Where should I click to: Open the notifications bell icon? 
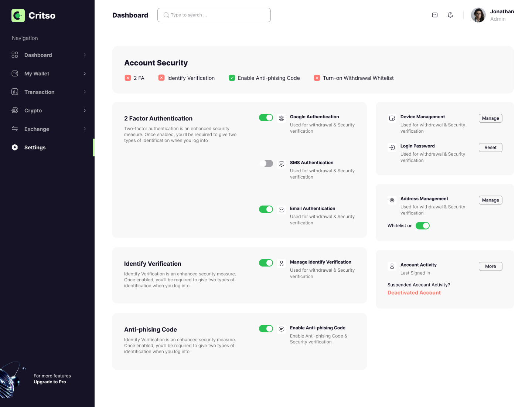[x=450, y=15]
